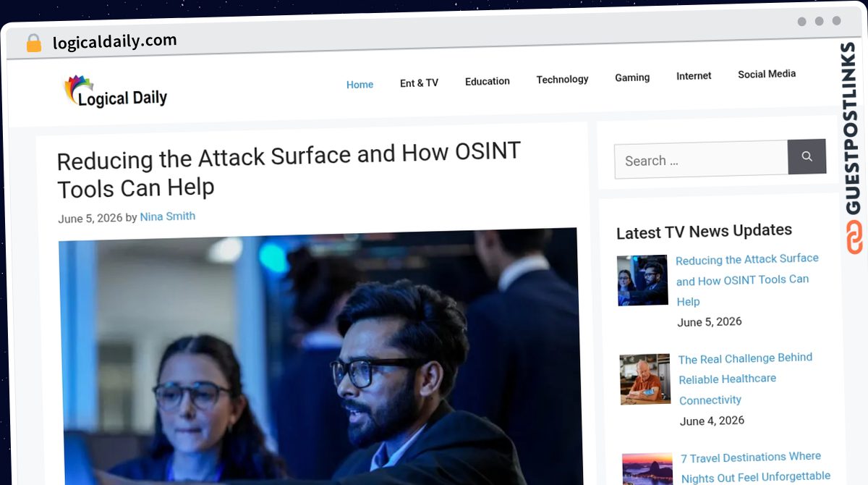Open The Real Challenge Behind Reliable Healthcare link
Viewport: 868px width, 485px height.
pos(746,379)
